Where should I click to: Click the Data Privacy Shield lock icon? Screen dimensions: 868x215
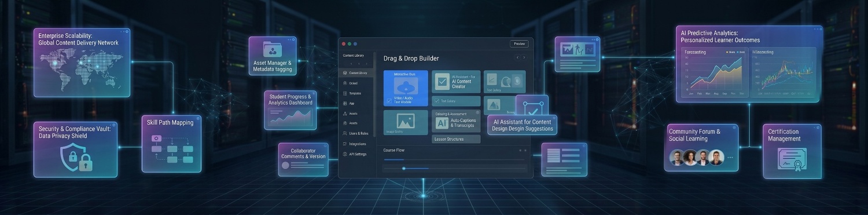coord(76,158)
